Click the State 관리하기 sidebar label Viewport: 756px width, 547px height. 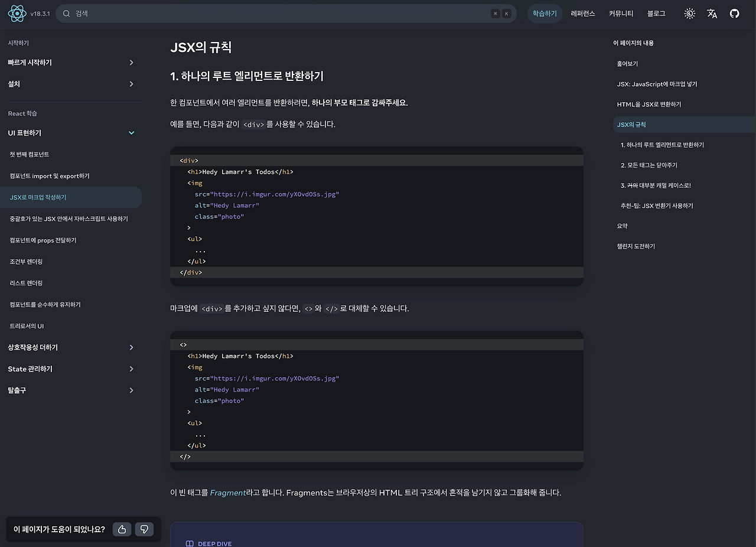click(x=30, y=369)
